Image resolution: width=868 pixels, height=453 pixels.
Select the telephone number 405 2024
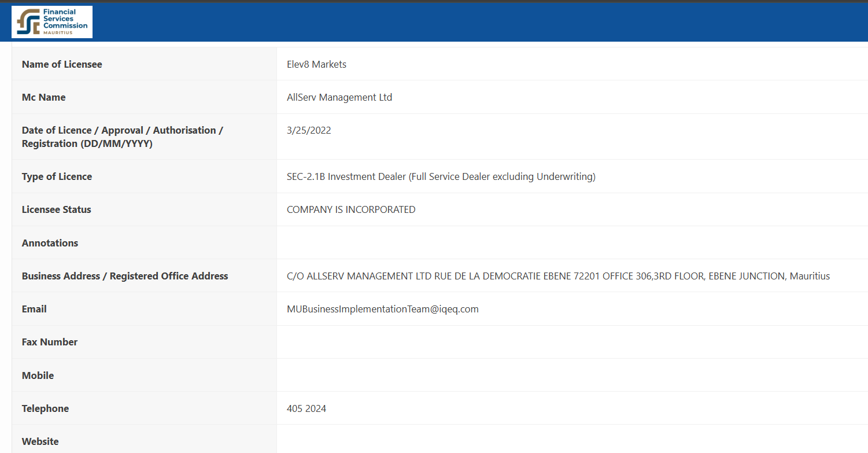[306, 408]
